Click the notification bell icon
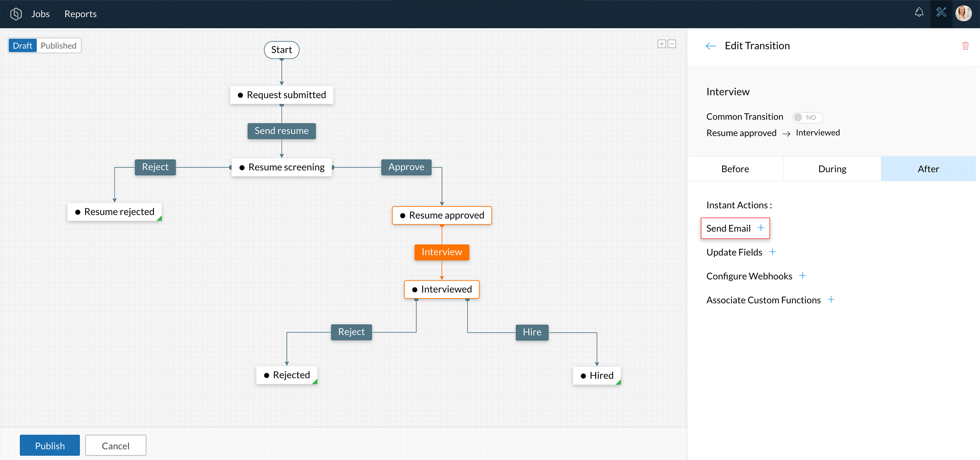 [x=919, y=13]
